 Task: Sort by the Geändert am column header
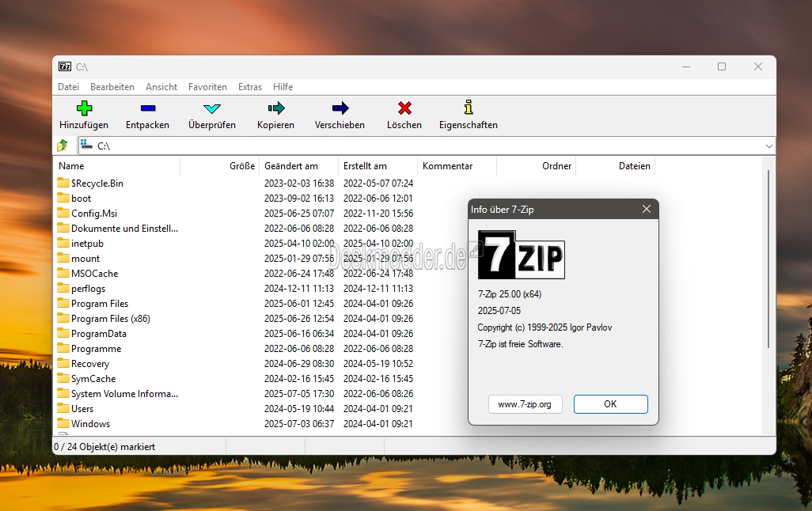pyautogui.click(x=299, y=166)
